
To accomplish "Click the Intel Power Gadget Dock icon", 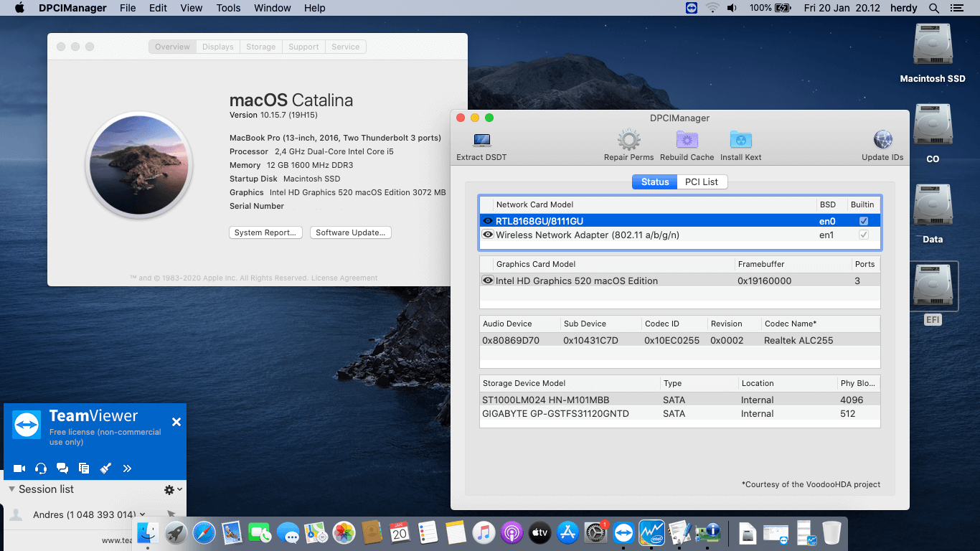I will point(651,533).
